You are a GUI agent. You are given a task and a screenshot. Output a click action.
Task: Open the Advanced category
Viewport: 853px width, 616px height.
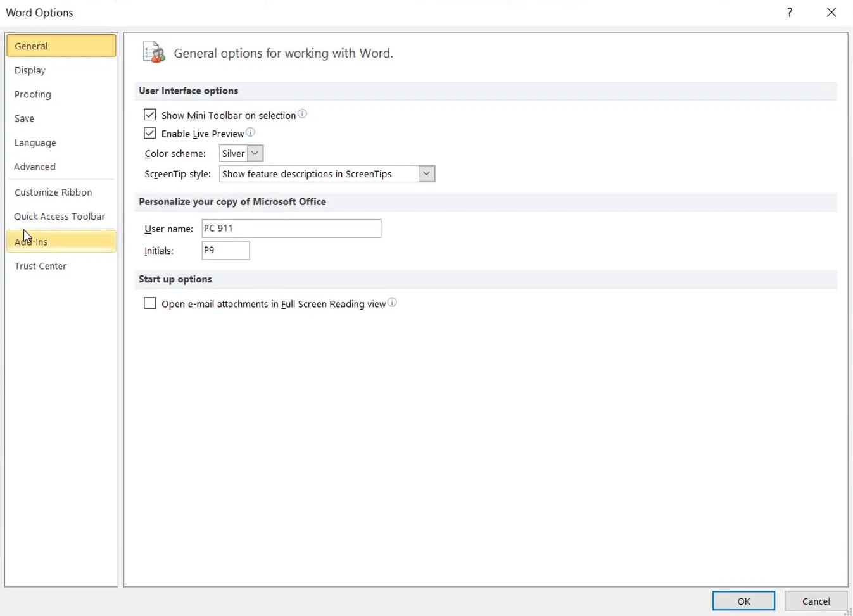pyautogui.click(x=61, y=167)
